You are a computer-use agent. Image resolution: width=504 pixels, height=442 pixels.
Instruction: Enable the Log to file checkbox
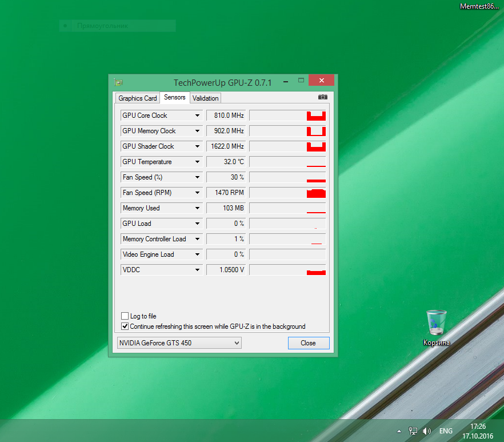(125, 316)
